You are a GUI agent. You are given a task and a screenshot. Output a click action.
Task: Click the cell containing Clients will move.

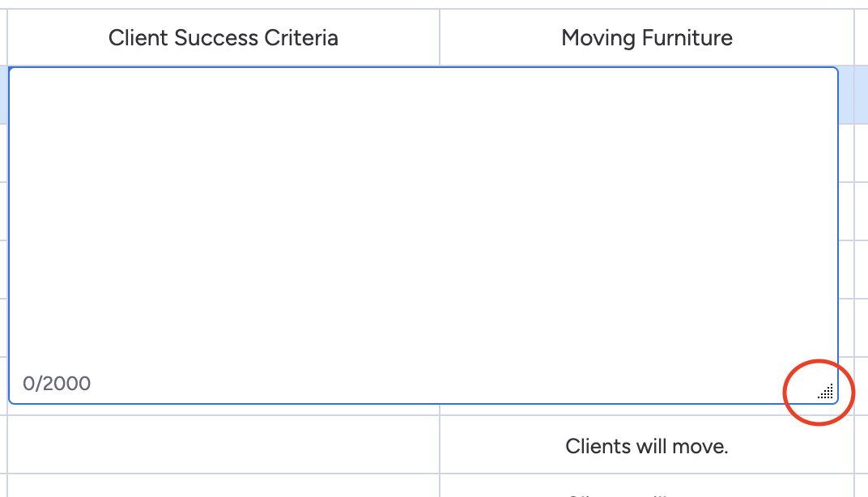tap(645, 446)
